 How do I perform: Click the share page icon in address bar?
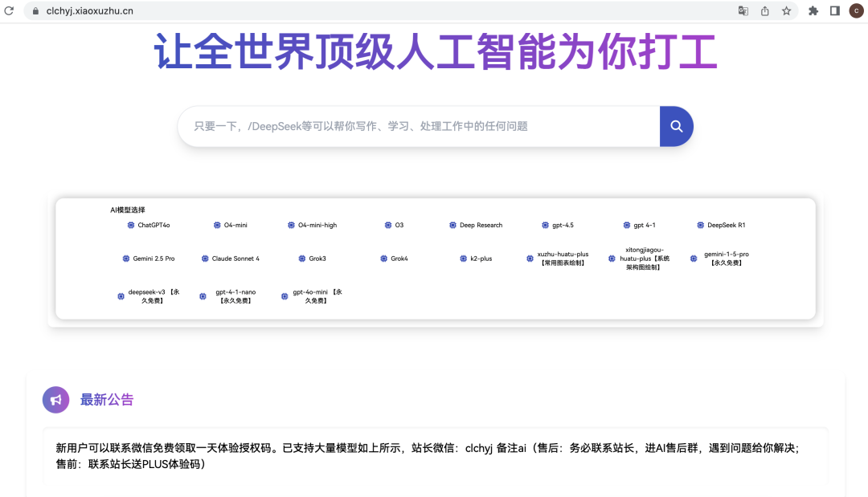coord(764,10)
